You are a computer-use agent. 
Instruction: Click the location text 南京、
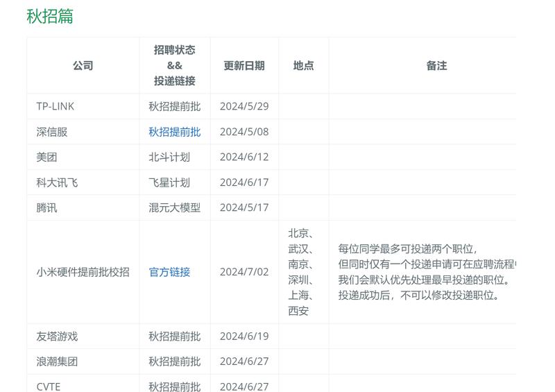(300, 264)
